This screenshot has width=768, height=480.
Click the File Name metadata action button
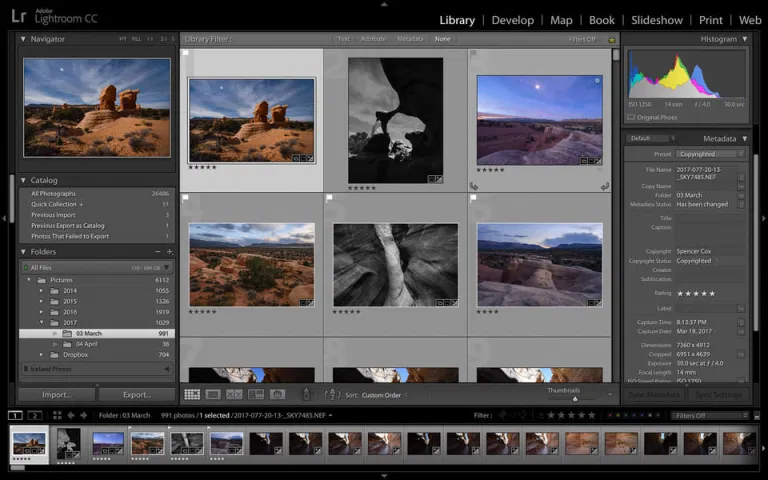click(742, 177)
